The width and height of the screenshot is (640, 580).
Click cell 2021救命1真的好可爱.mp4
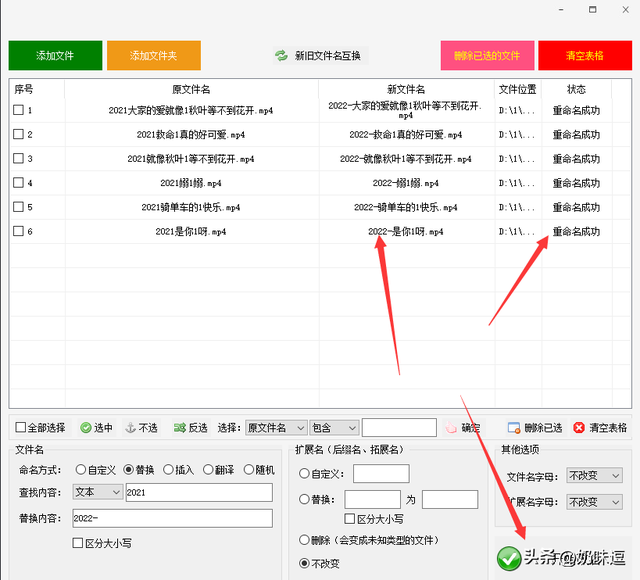(191, 135)
